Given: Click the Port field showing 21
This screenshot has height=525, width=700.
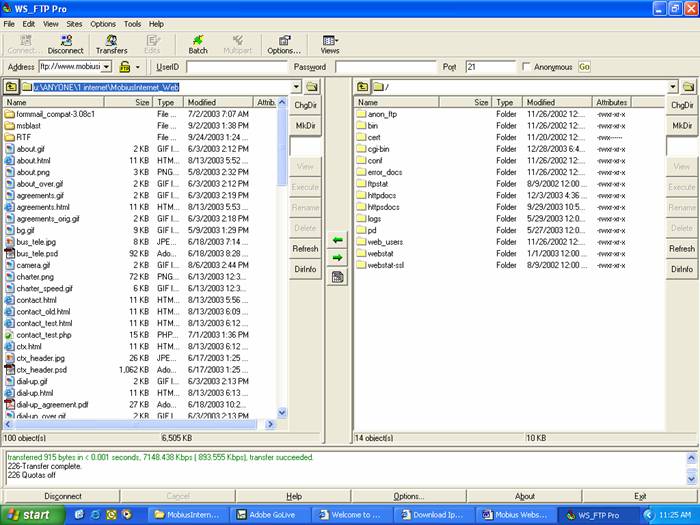Looking at the screenshot, I should 490,67.
